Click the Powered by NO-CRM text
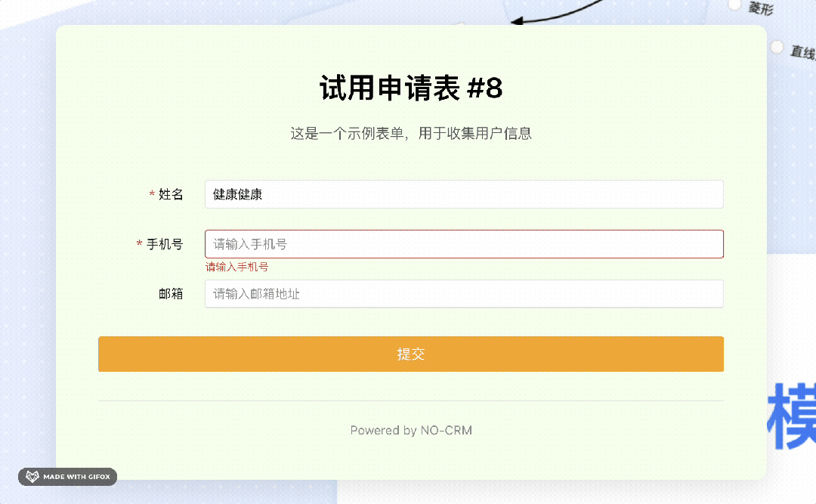Image resolution: width=816 pixels, height=504 pixels. pyautogui.click(x=410, y=431)
